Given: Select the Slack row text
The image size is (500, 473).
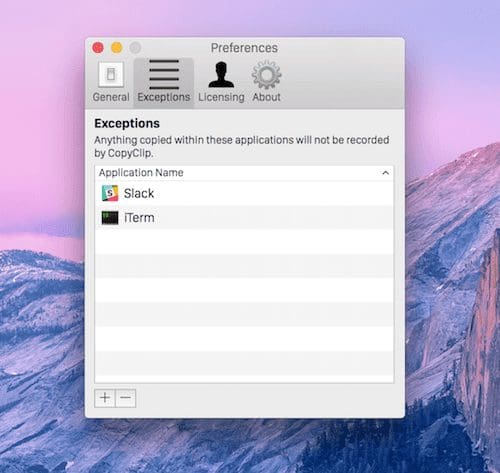Looking at the screenshot, I should (x=139, y=193).
